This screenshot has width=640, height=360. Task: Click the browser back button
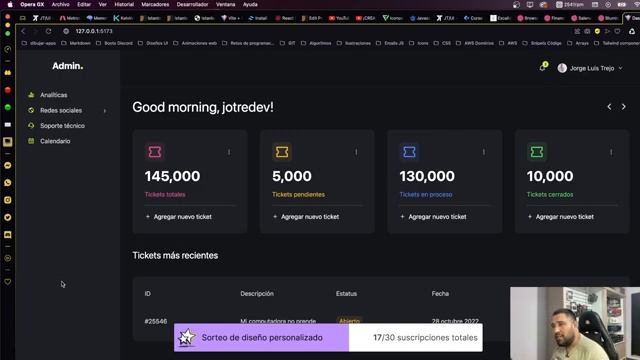tap(23, 31)
